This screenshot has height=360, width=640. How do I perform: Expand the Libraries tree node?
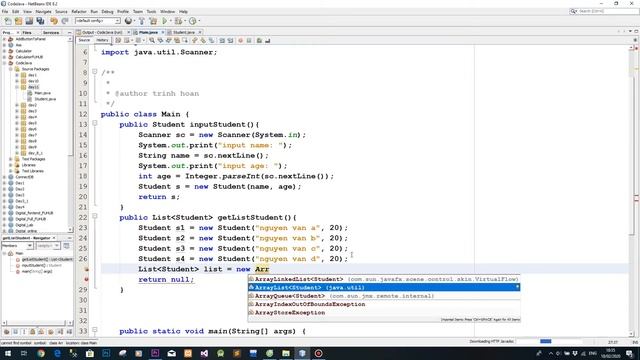click(11, 165)
